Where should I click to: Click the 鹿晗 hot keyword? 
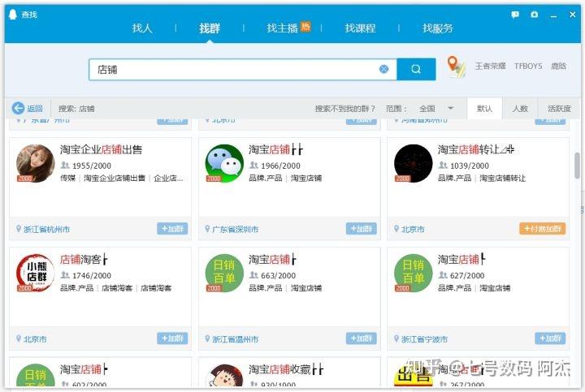tap(558, 66)
